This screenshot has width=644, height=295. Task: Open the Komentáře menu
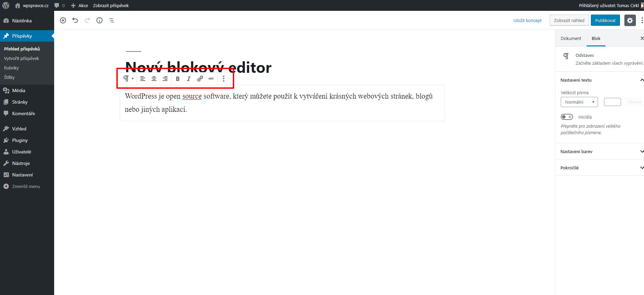pos(27,113)
